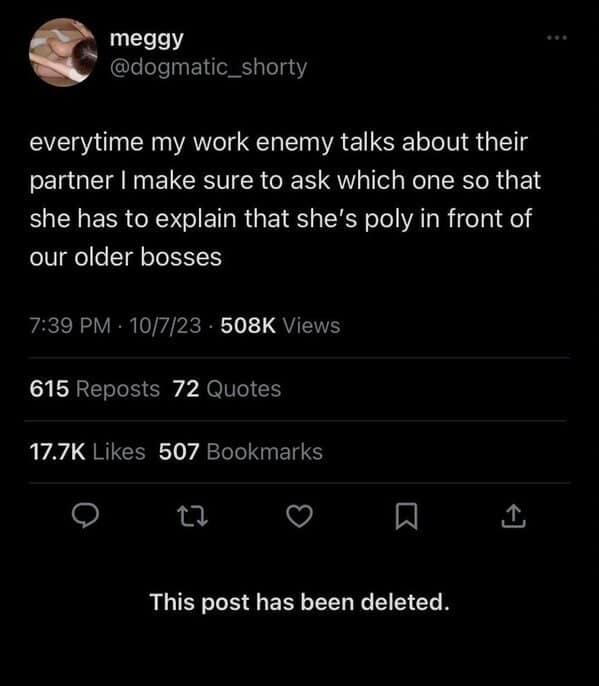Screen dimensions: 599x686
Task: Click the word 'Reposts' label
Action: [x=118, y=389]
